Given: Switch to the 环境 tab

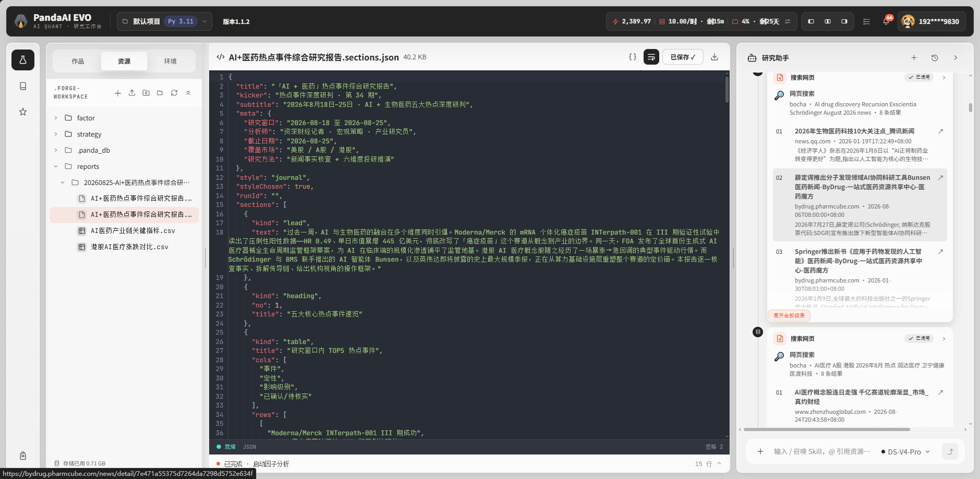Looking at the screenshot, I should [171, 61].
